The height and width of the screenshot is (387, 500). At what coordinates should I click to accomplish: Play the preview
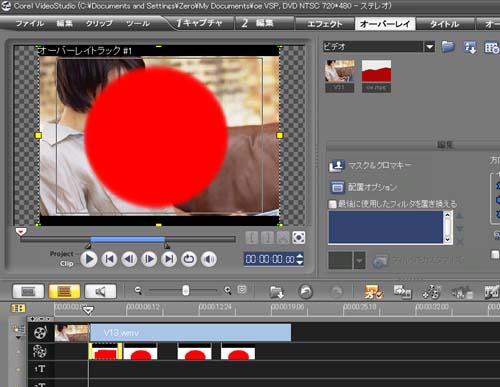coord(89,259)
